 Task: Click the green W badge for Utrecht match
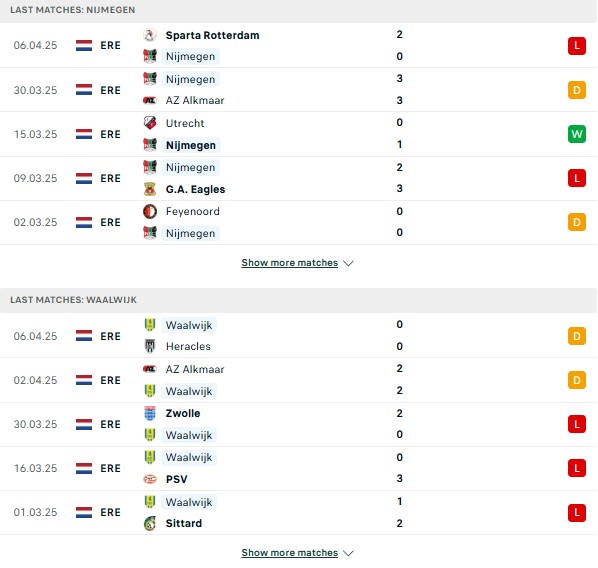(x=577, y=134)
